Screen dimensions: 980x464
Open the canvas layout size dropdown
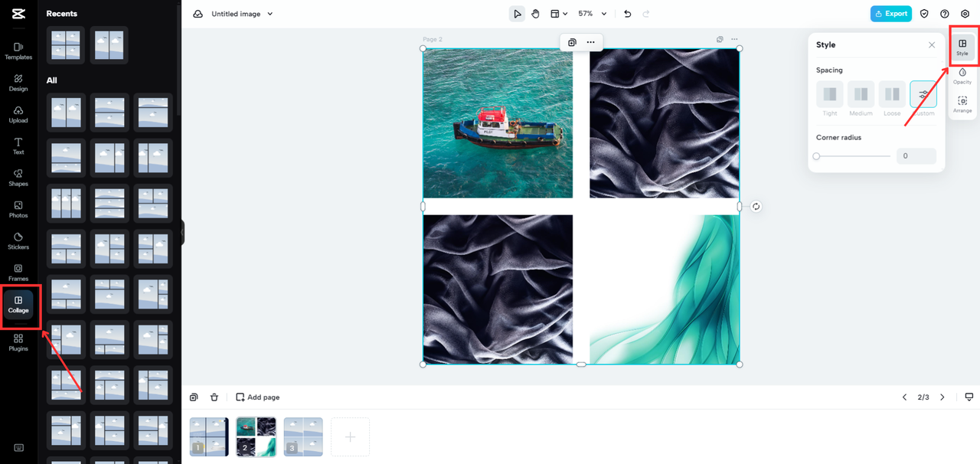tap(559, 14)
